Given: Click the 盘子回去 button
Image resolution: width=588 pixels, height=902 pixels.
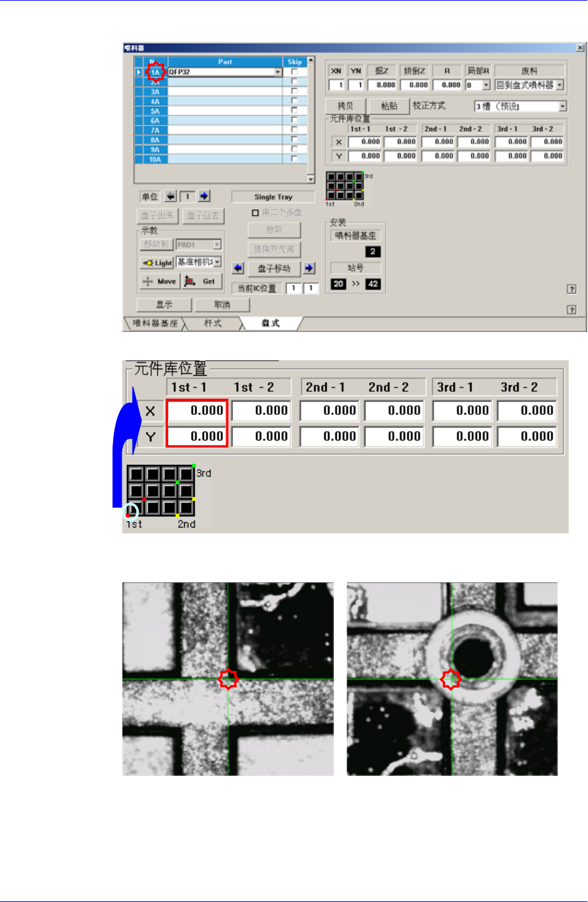Looking at the screenshot, I should coord(203,216).
